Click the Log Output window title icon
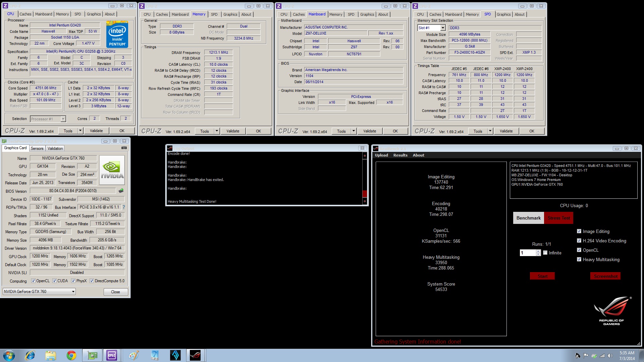This screenshot has width=644, height=362. point(170,148)
